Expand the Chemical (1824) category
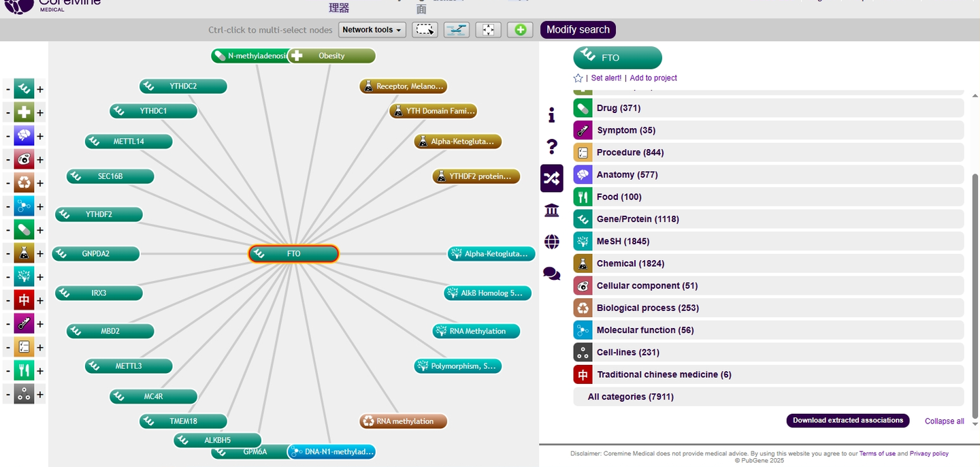 [x=768, y=263]
